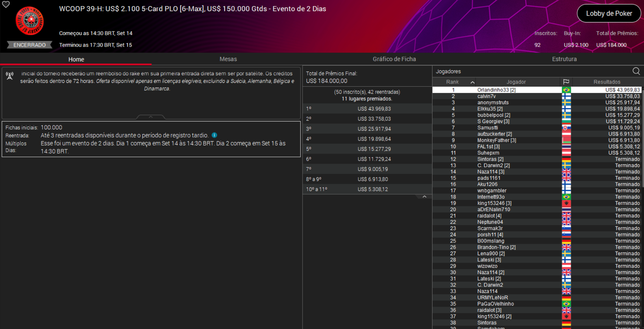The width and height of the screenshot is (644, 329).
Task: Click Brazil flag next to Internett93o
Action: tap(566, 197)
